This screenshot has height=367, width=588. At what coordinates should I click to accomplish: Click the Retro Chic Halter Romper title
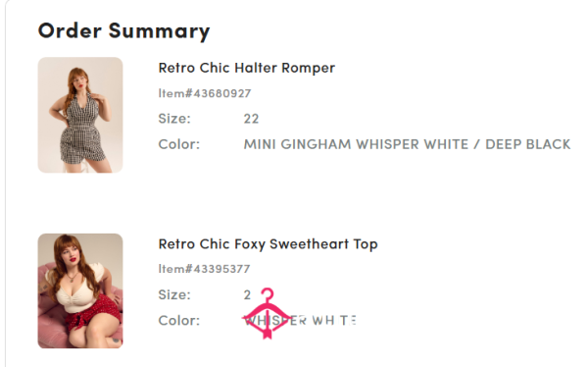click(x=246, y=68)
